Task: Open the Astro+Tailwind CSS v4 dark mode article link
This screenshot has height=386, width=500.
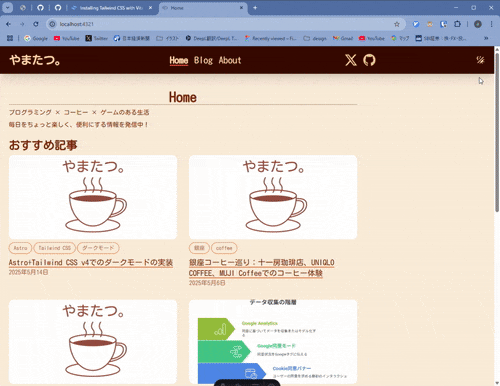Action: 91,263
